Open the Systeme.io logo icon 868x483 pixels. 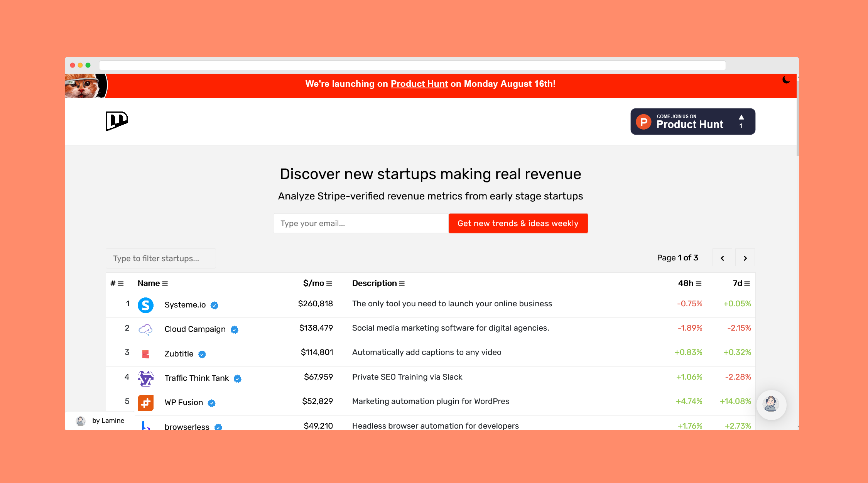[x=145, y=305]
